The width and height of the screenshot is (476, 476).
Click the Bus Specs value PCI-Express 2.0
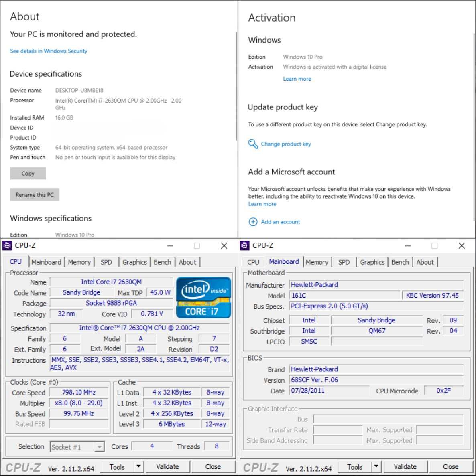[x=377, y=306]
